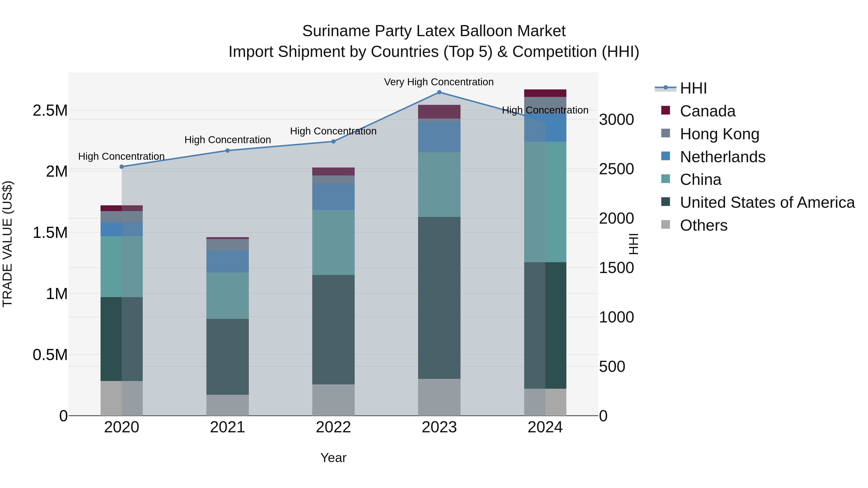
Task: Click the 2022 China bar segment
Action: 333,242
